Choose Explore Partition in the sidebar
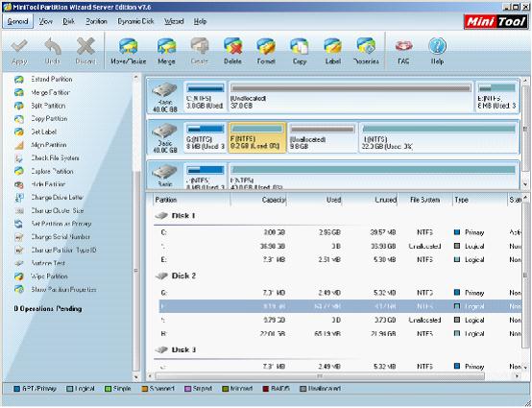The width and height of the screenshot is (532, 408). 52,172
